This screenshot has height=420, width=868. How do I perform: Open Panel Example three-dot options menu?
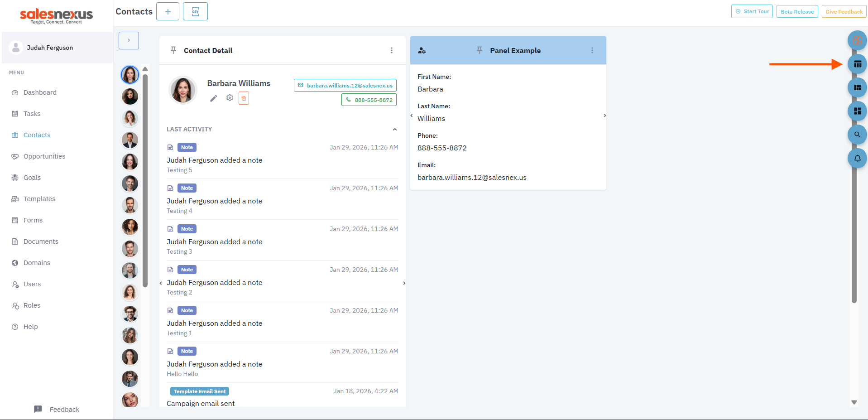pos(592,50)
